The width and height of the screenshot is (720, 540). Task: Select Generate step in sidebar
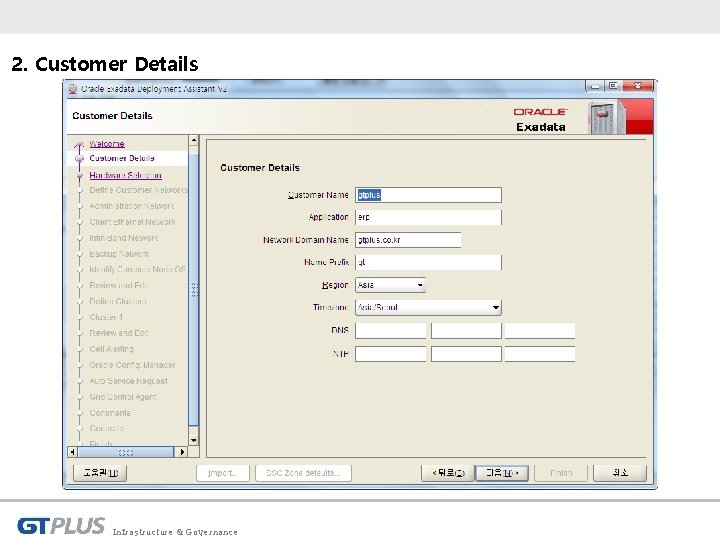pos(107,428)
